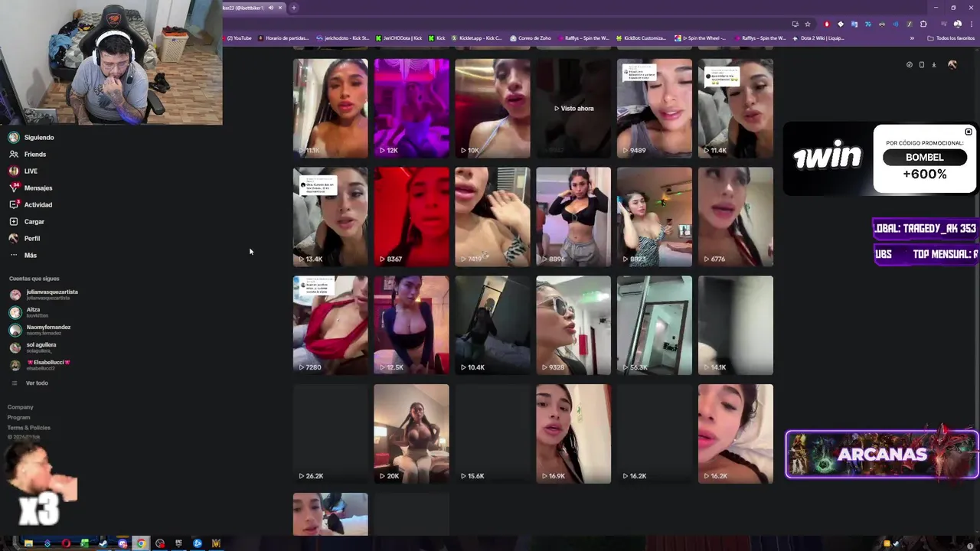Screen dimensions: 980x551
Task: Click Cargar to upload a video
Action: (27, 222)
